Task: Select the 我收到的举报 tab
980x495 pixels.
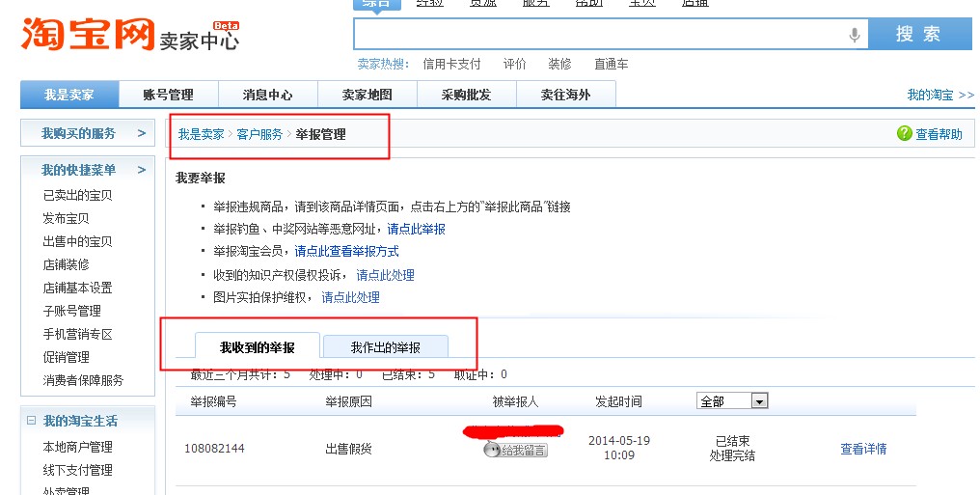Action: point(257,347)
